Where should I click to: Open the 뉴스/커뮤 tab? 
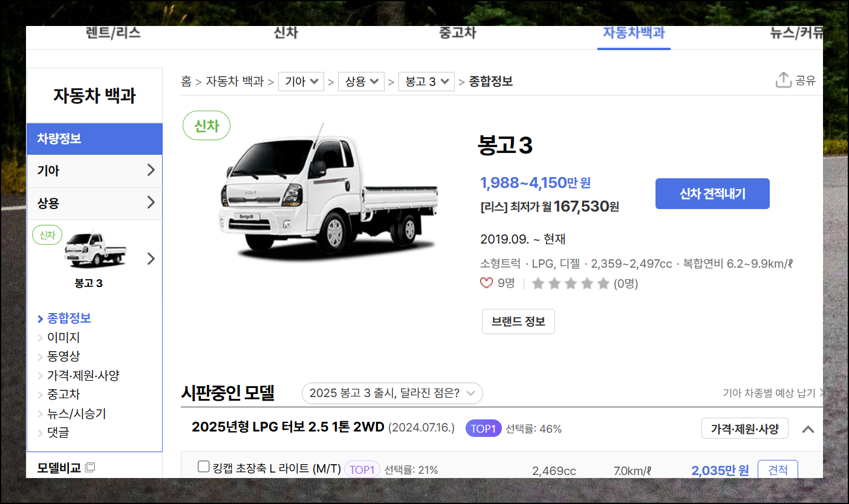tap(796, 33)
